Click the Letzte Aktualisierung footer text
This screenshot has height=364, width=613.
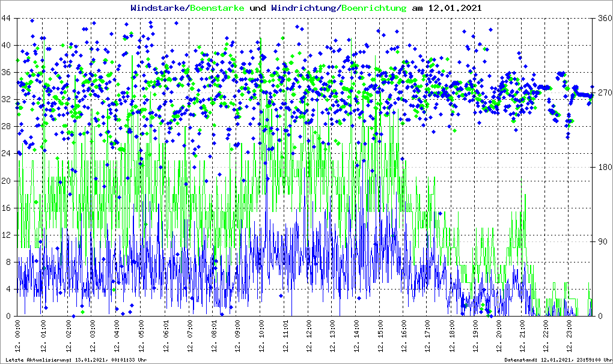coord(75,360)
